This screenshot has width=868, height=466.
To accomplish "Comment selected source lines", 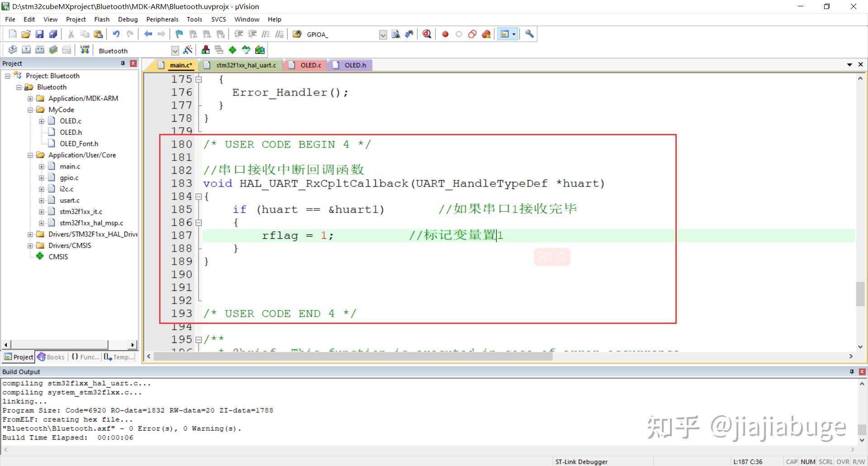I will pyautogui.click(x=266, y=34).
